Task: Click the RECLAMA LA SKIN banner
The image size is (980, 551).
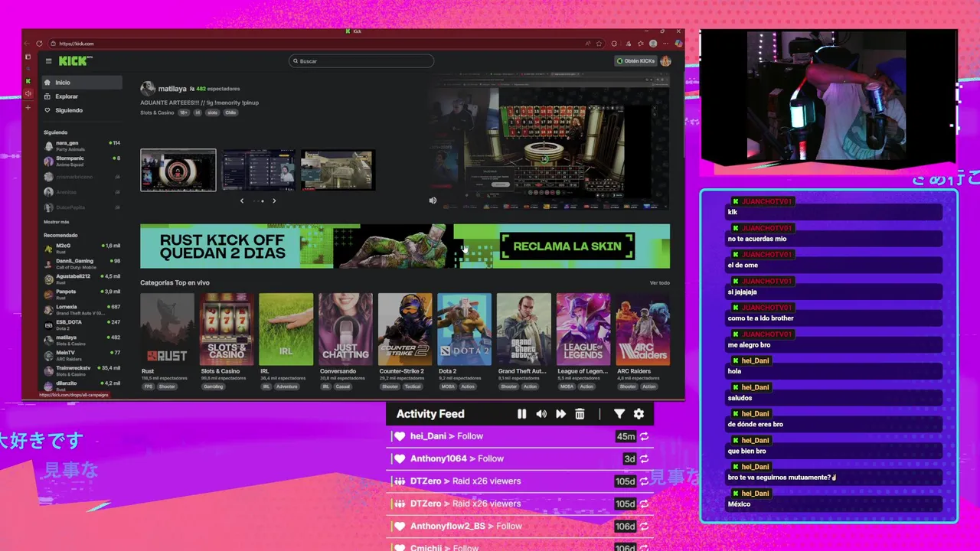Action: coord(567,246)
